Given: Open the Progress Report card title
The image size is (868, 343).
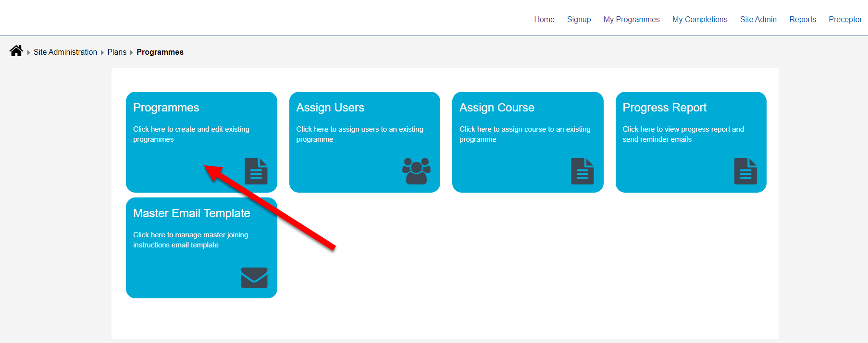Looking at the screenshot, I should (x=665, y=108).
